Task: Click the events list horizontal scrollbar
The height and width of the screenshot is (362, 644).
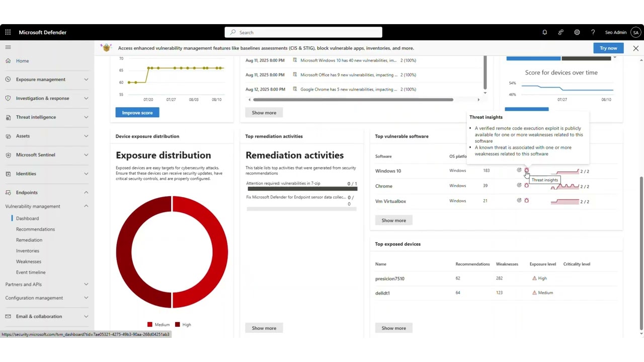Action: pyautogui.click(x=353, y=100)
